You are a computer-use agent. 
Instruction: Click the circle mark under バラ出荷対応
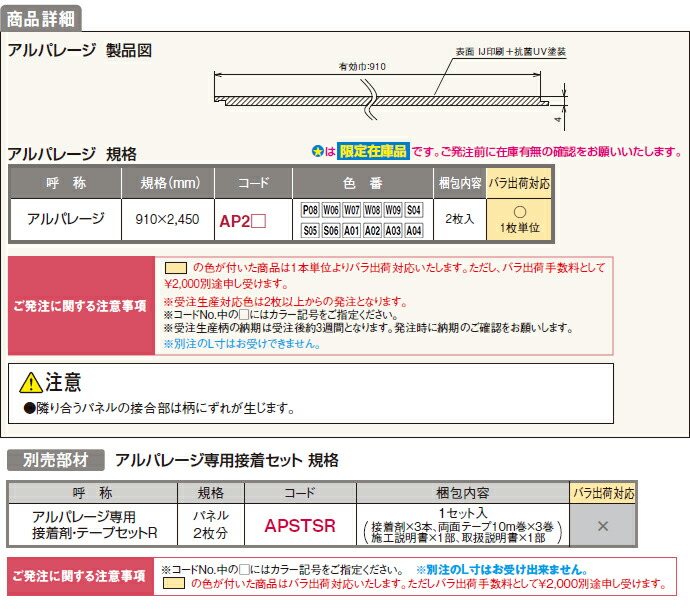tap(518, 212)
